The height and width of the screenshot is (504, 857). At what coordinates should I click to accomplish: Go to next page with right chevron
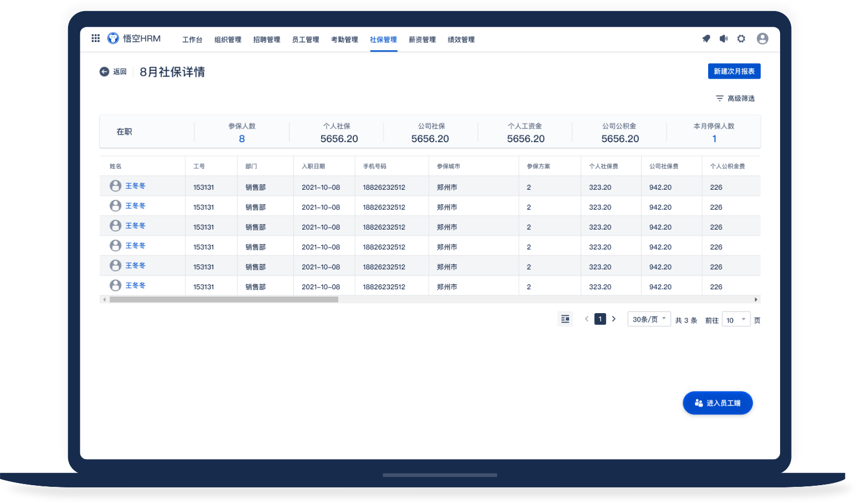tap(613, 319)
